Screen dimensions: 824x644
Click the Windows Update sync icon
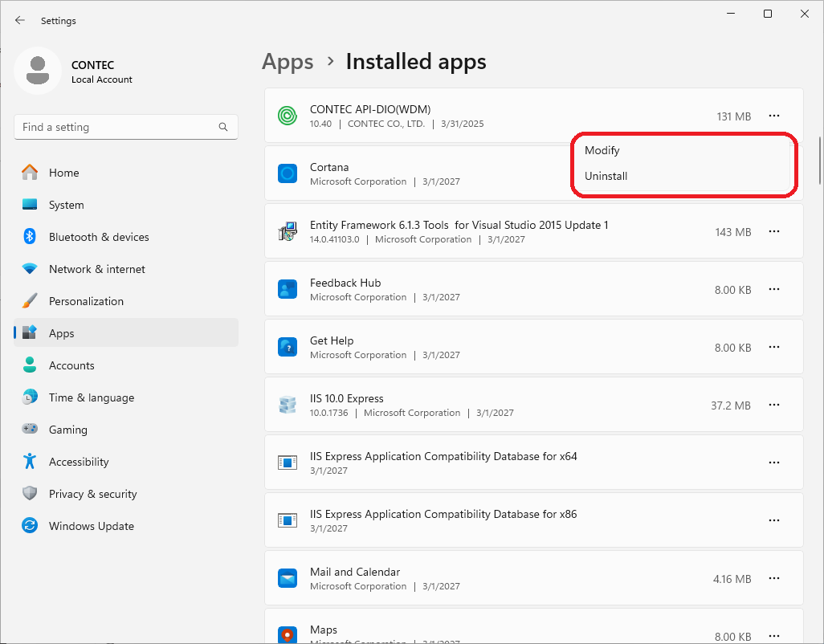(30, 525)
